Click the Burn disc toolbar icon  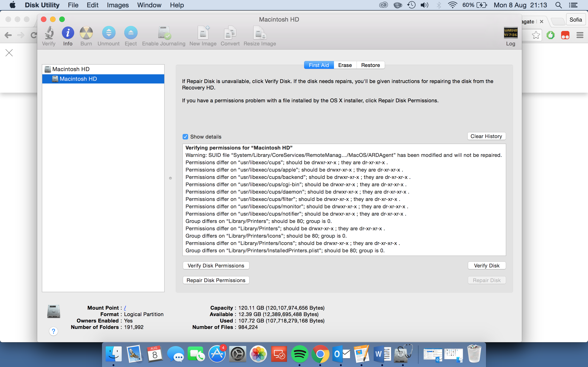coord(86,33)
